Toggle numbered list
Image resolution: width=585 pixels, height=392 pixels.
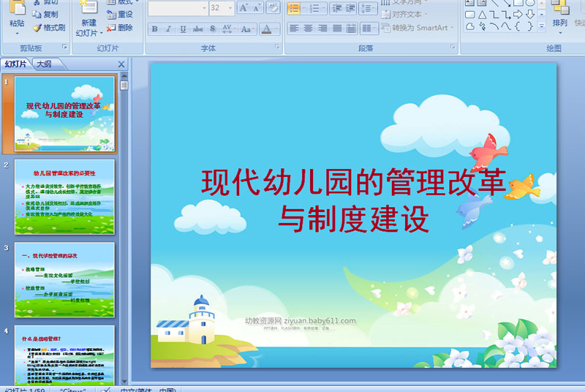[x=314, y=8]
